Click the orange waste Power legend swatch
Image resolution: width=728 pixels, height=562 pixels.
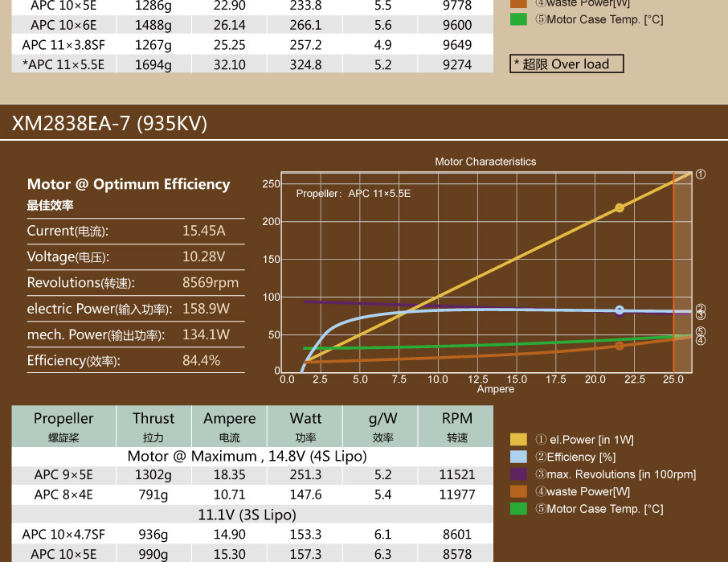click(x=518, y=491)
